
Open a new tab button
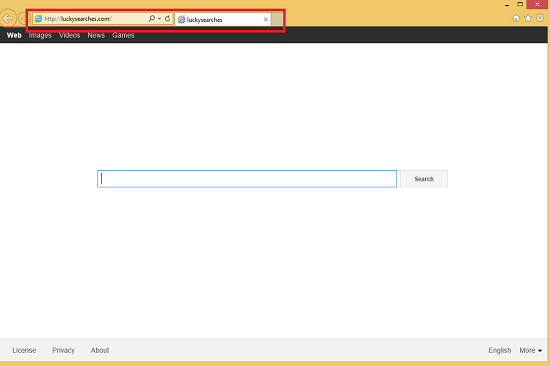click(276, 19)
